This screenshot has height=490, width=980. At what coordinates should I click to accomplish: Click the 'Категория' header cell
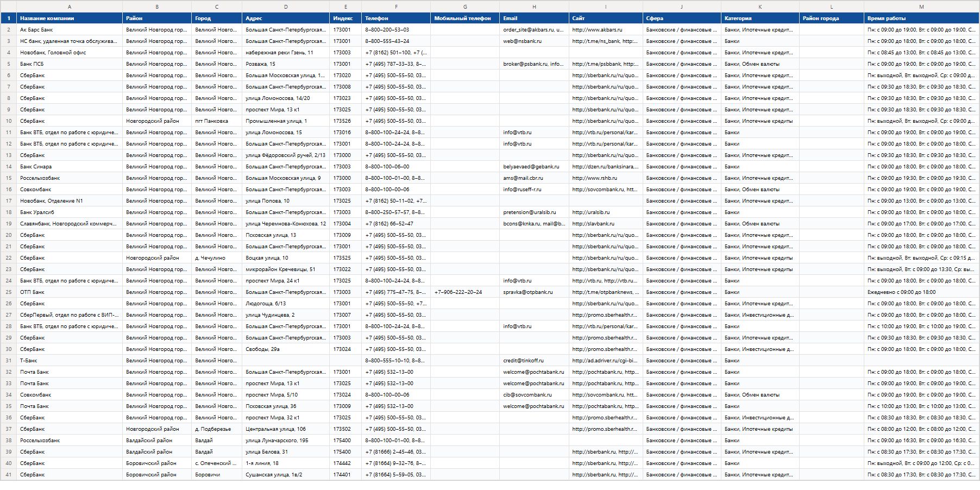tap(760, 18)
